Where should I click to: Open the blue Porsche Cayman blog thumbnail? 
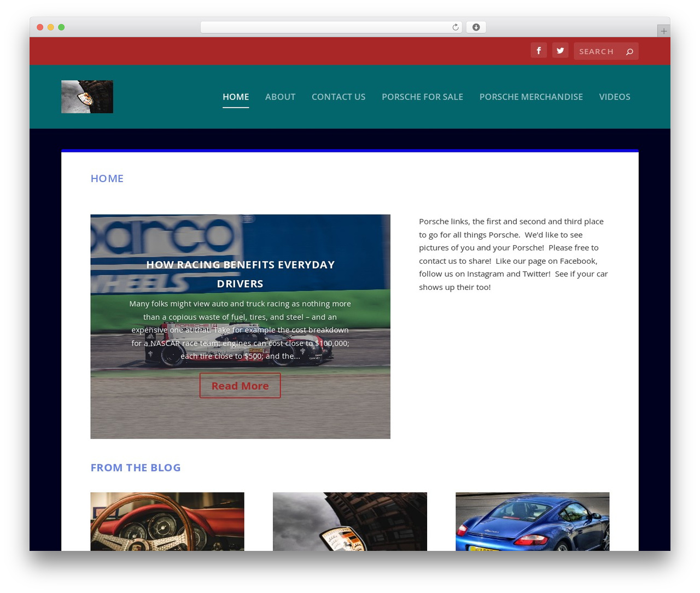tap(532, 521)
